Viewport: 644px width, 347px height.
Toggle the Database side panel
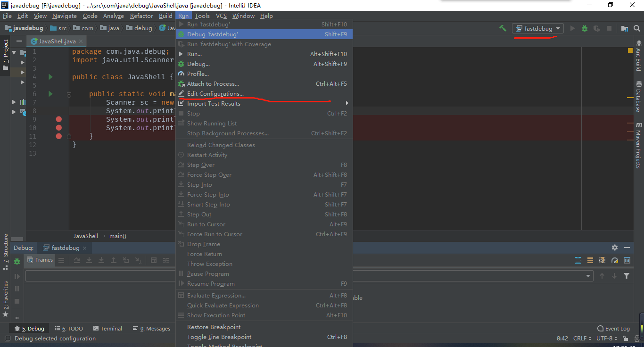(638, 96)
